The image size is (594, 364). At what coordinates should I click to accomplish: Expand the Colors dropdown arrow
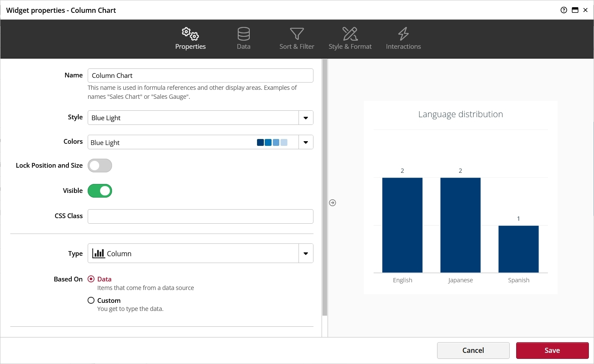306,142
